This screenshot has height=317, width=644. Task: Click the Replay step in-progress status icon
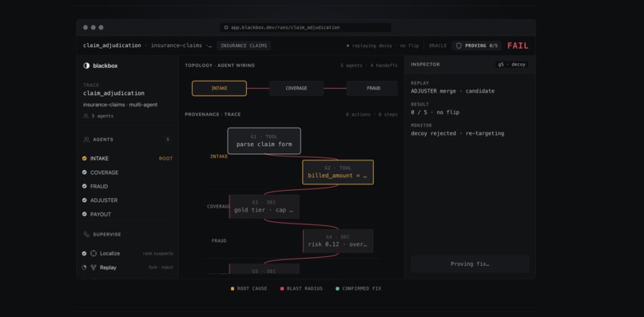tap(84, 267)
